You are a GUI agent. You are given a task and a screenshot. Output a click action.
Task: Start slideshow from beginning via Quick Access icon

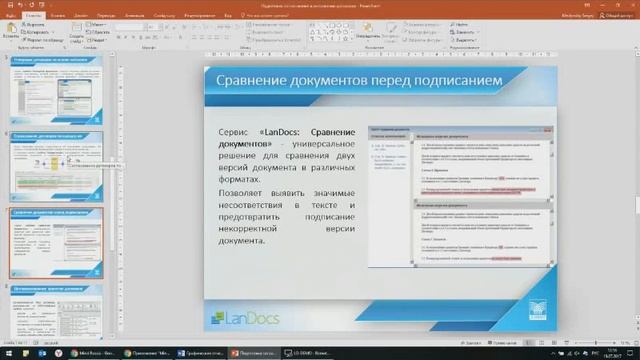[42, 5]
